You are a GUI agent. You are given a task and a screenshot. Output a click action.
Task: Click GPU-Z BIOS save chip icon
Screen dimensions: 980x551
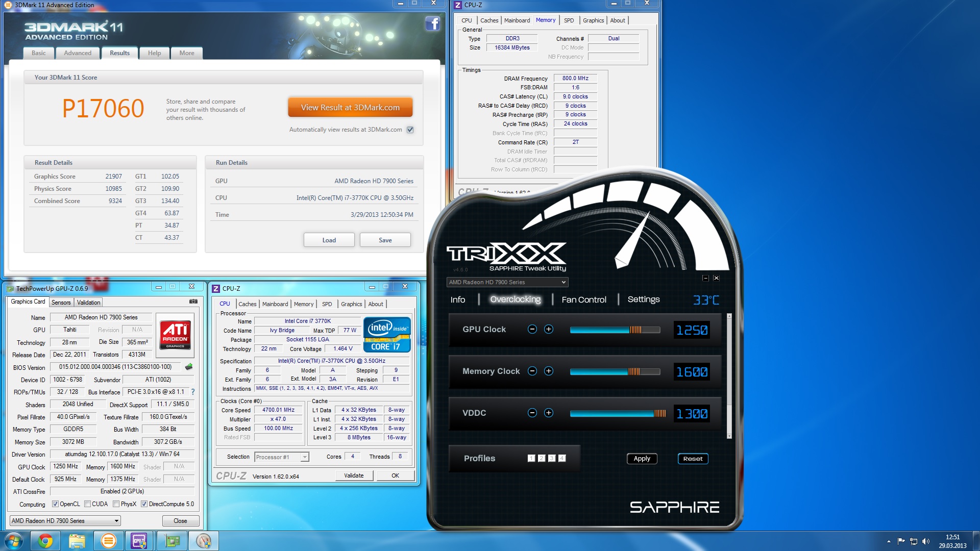(x=189, y=367)
